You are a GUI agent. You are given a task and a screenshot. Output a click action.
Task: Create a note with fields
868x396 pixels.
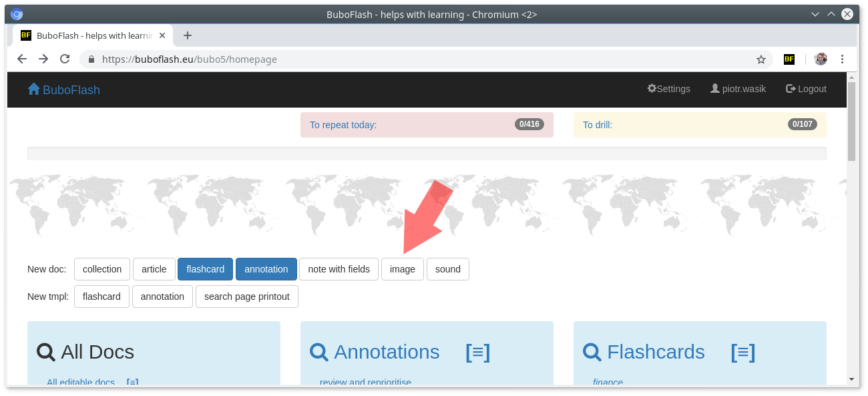(339, 269)
